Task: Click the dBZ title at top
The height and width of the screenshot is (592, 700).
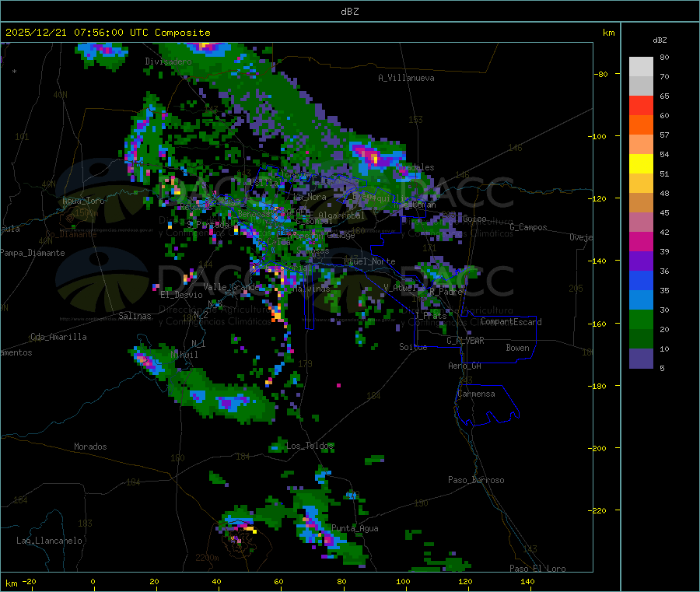Action: click(x=349, y=12)
